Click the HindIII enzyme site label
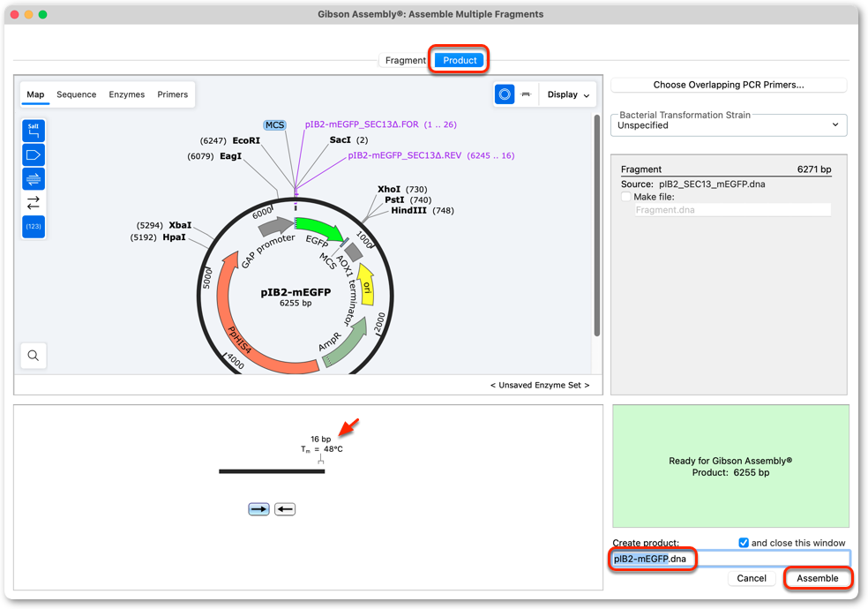This screenshot has width=868, height=609. click(x=409, y=210)
